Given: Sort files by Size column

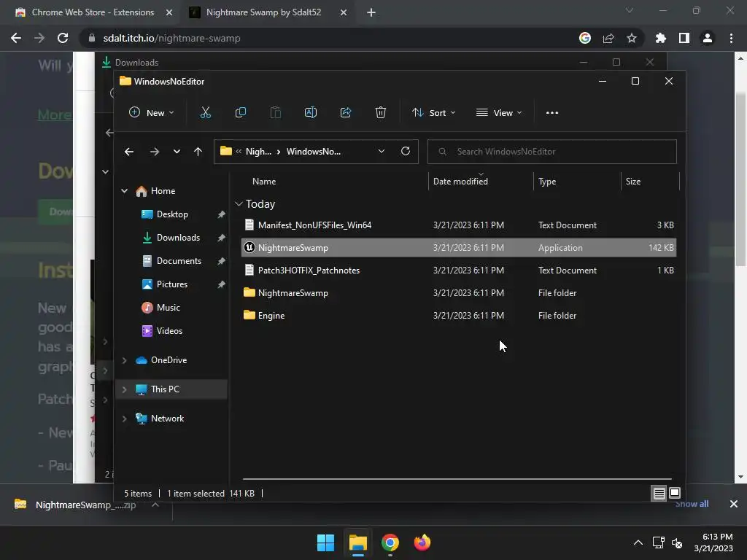Looking at the screenshot, I should tap(632, 182).
